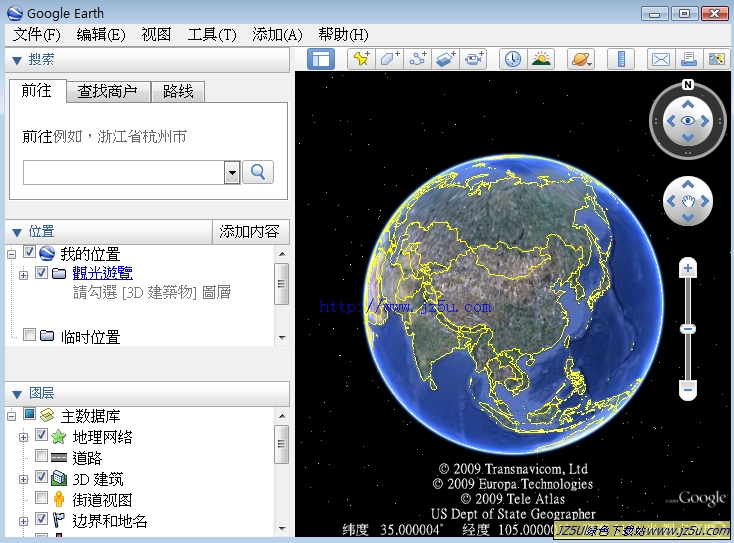This screenshot has height=543, width=734.
Task: Uncheck the 我的位置 checkbox
Action: 29,252
